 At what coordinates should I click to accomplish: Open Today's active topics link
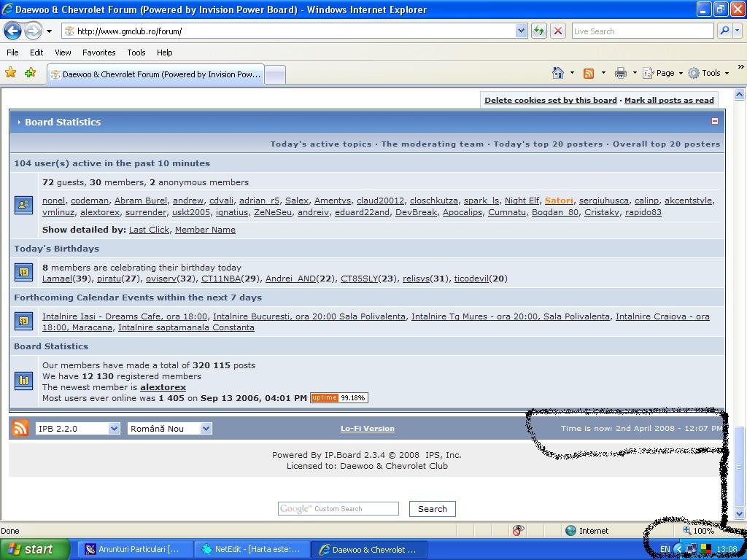pyautogui.click(x=321, y=144)
